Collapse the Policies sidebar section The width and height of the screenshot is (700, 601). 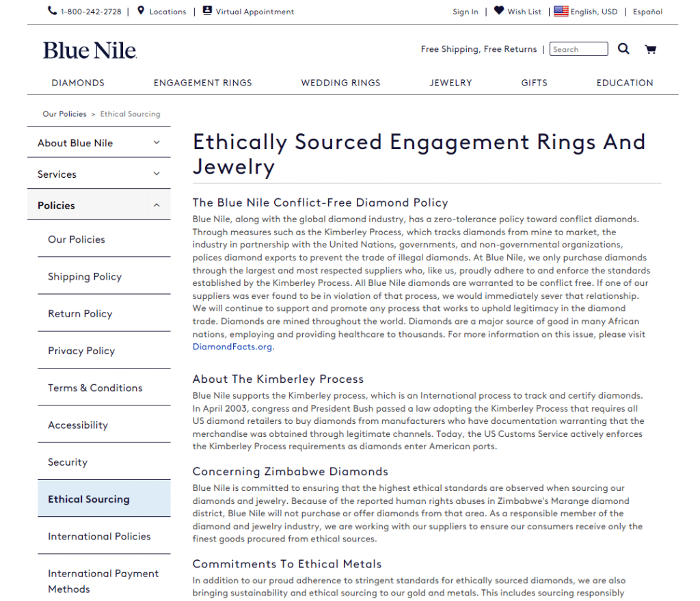point(99,205)
